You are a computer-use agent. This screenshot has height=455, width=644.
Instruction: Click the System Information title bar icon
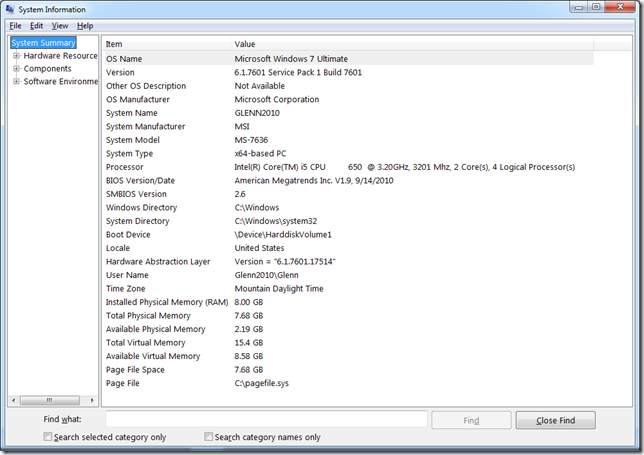click(x=10, y=9)
